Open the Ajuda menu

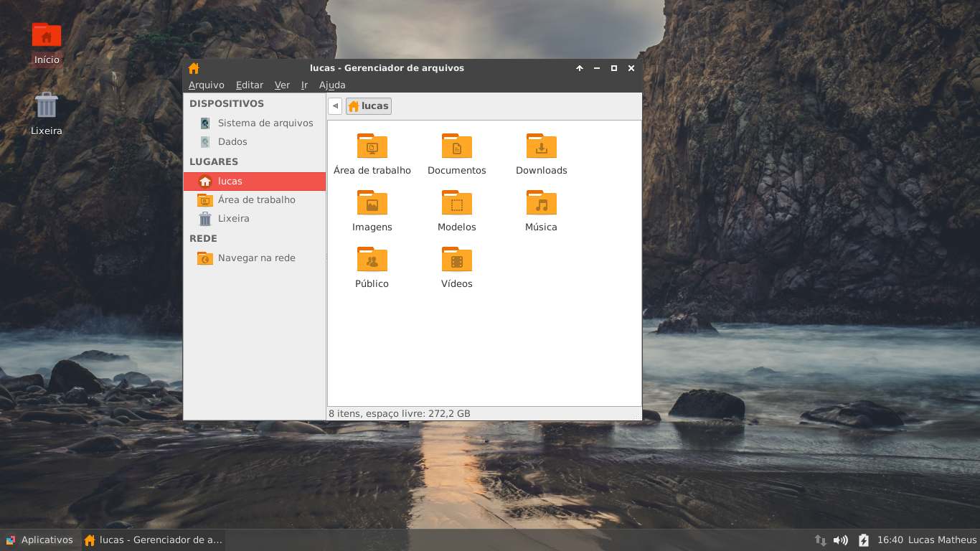[x=332, y=85]
